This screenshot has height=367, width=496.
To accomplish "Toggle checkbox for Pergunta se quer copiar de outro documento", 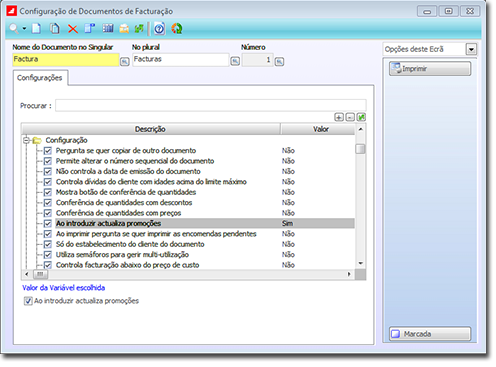I will 48,151.
